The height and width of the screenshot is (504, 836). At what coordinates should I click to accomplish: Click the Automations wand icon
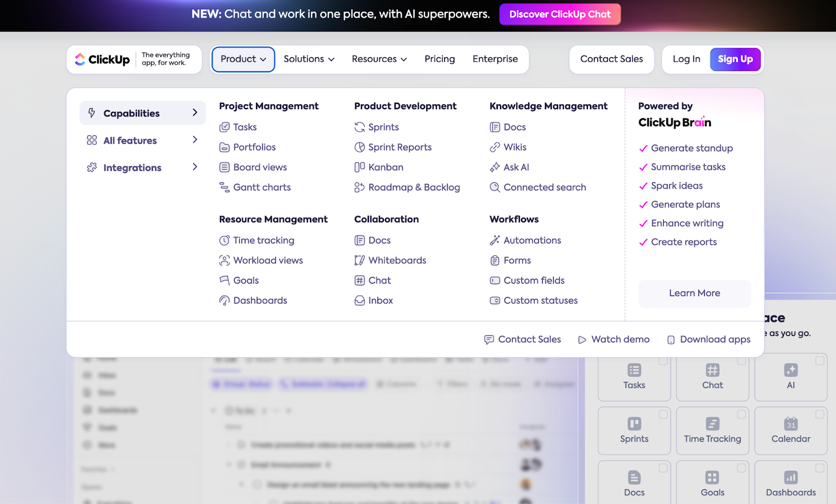495,240
